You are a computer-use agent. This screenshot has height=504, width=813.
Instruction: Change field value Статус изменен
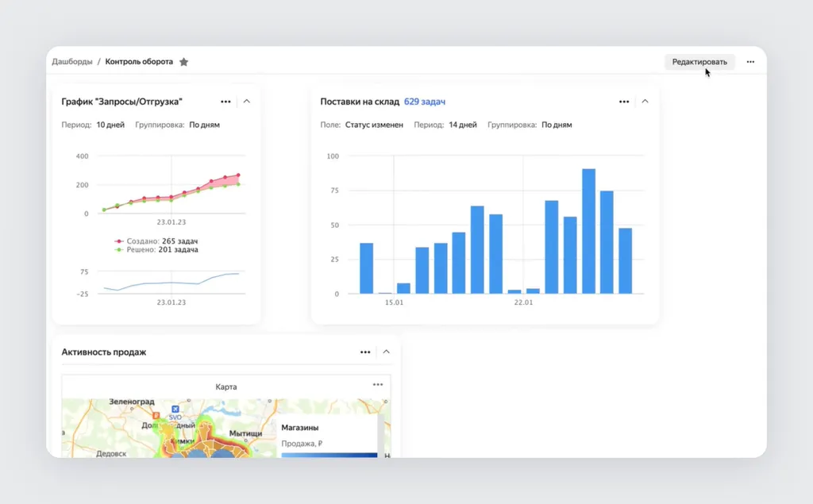(x=374, y=125)
